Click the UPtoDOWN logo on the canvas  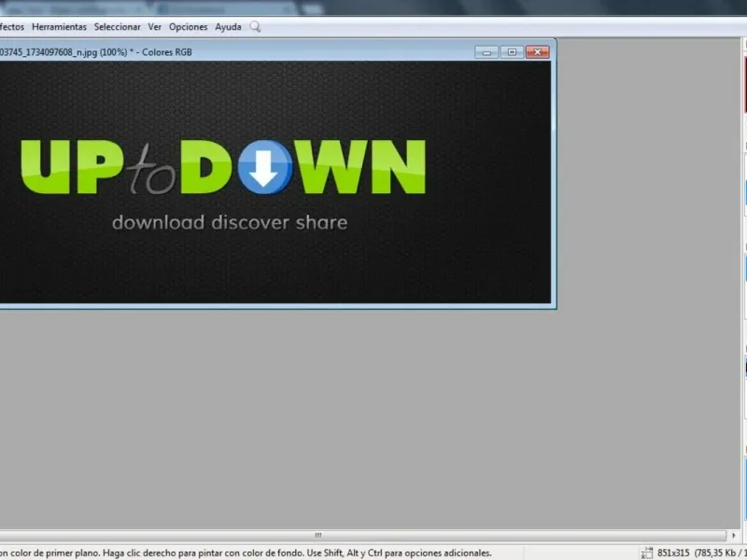tap(223, 167)
